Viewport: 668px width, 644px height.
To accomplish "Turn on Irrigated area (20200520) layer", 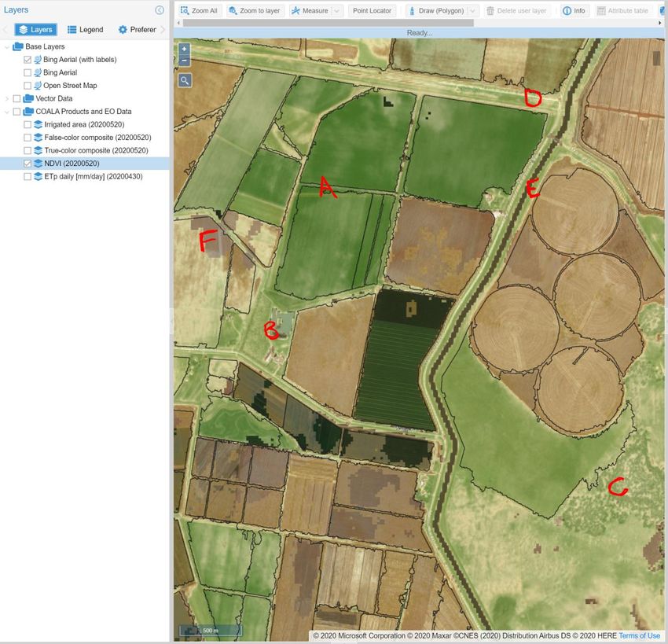I will 28,124.
